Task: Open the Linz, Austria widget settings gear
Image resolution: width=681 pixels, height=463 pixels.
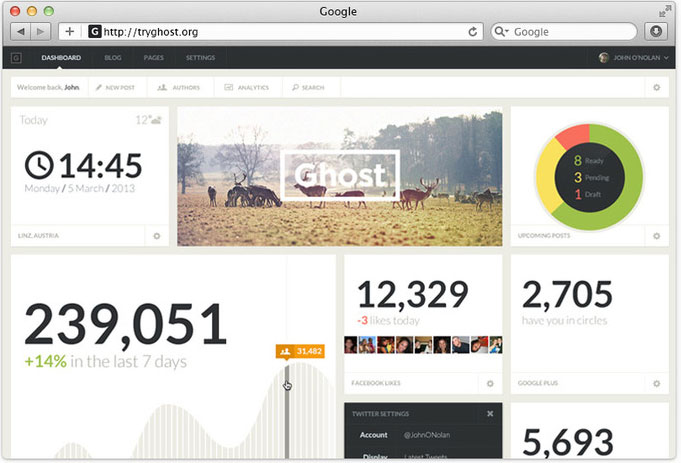Action: point(157,236)
